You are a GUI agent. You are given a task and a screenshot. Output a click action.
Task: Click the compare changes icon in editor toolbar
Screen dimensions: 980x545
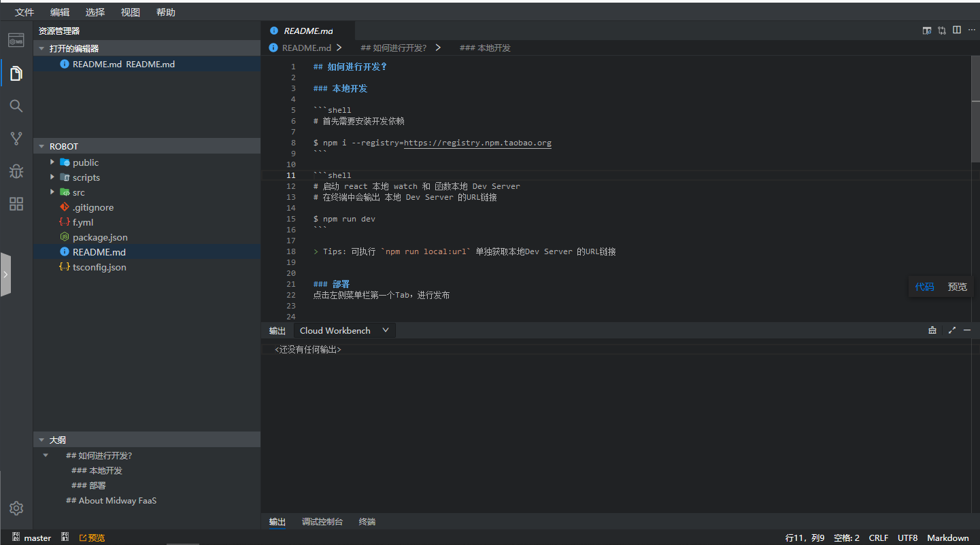pos(942,30)
